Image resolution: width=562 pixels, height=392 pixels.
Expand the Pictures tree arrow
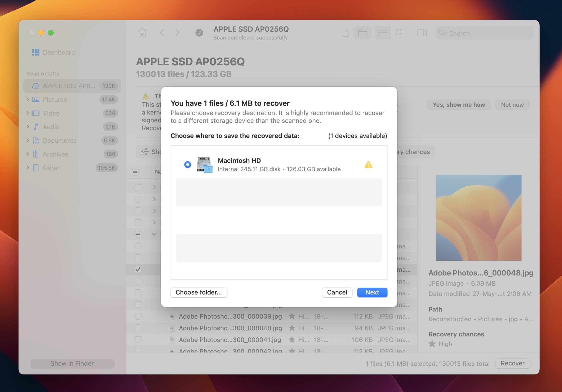click(x=28, y=99)
